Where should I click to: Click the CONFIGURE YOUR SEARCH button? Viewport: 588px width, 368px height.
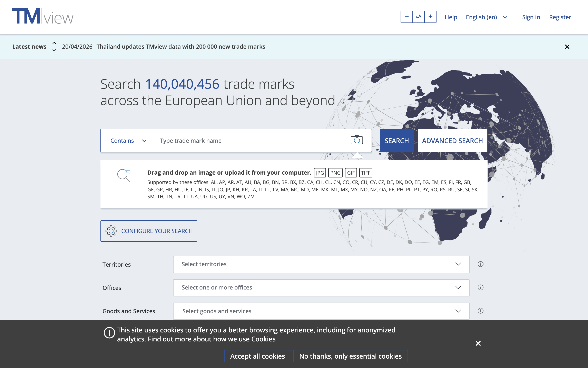point(149,231)
